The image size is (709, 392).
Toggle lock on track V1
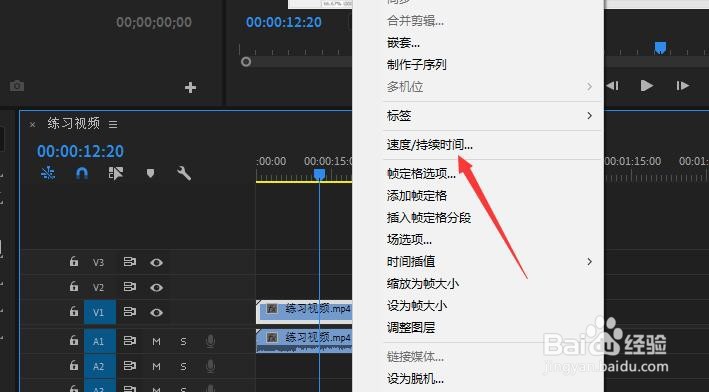(x=74, y=312)
